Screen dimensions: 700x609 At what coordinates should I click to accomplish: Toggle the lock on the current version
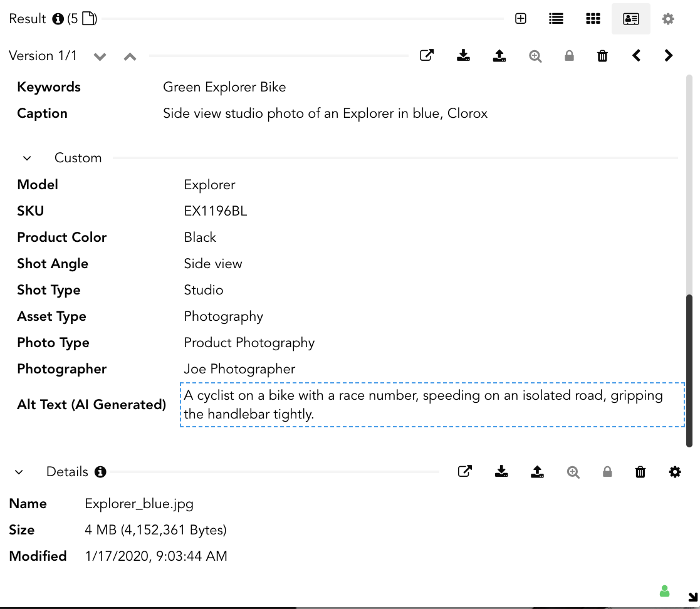[x=569, y=55]
